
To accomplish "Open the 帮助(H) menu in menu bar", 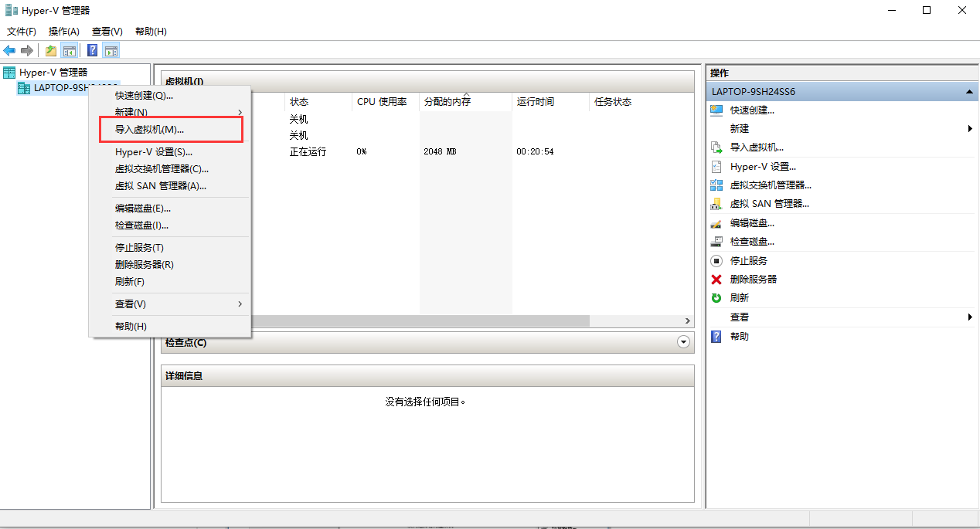I will pos(151,32).
